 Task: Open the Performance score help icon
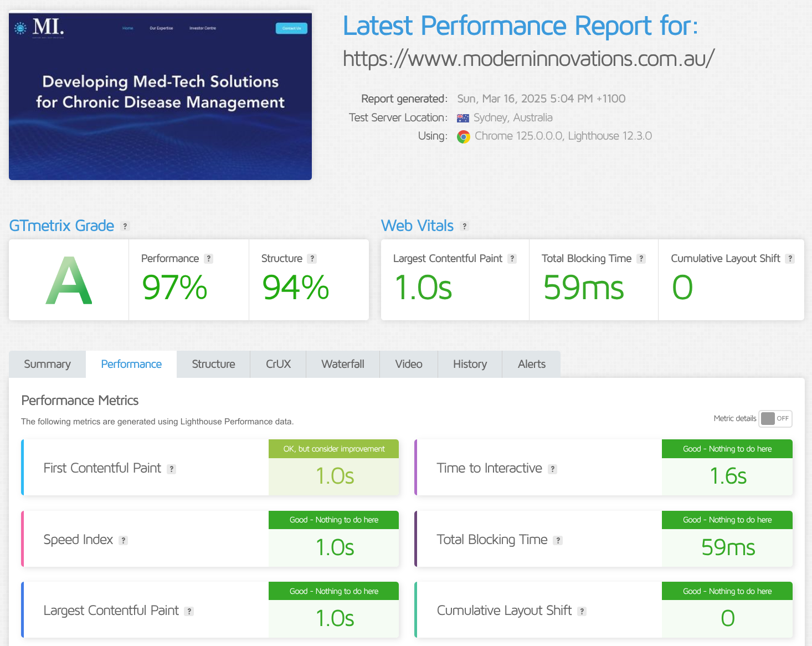point(209,259)
